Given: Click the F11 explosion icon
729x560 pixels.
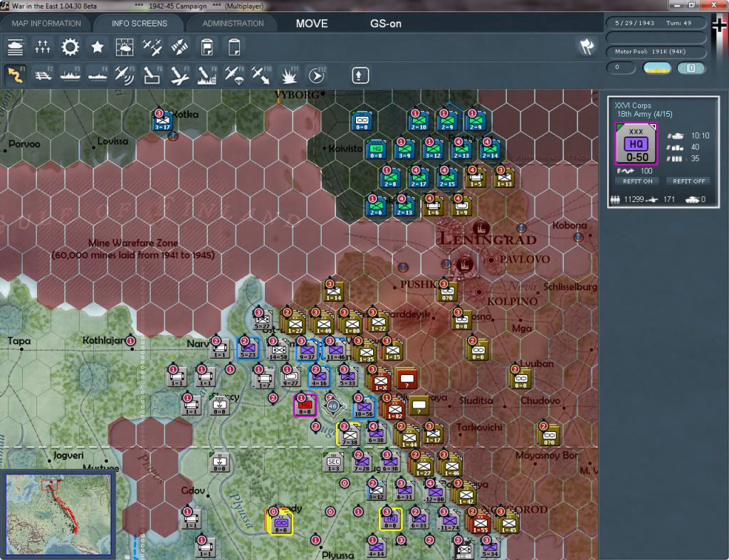Looking at the screenshot, I should 289,75.
